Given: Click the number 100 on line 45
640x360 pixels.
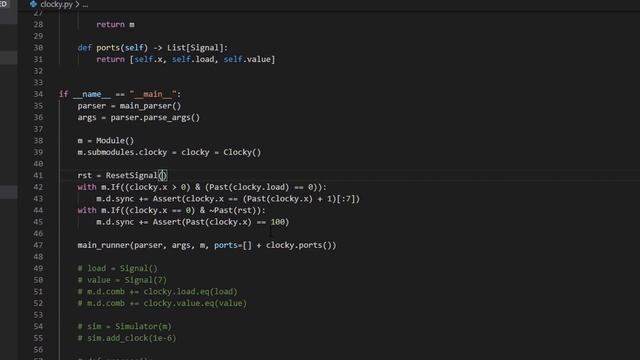Looking at the screenshot, I should 278,222.
